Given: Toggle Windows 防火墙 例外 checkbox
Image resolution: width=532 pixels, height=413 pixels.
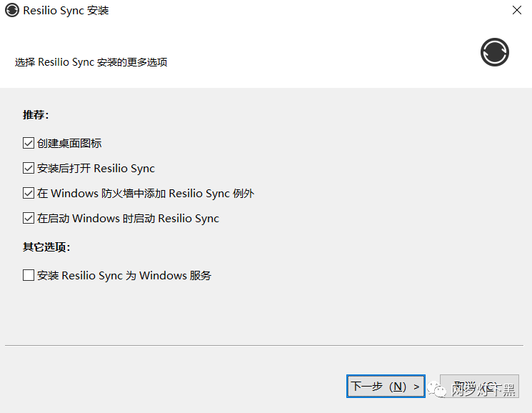Looking at the screenshot, I should 29,193.
